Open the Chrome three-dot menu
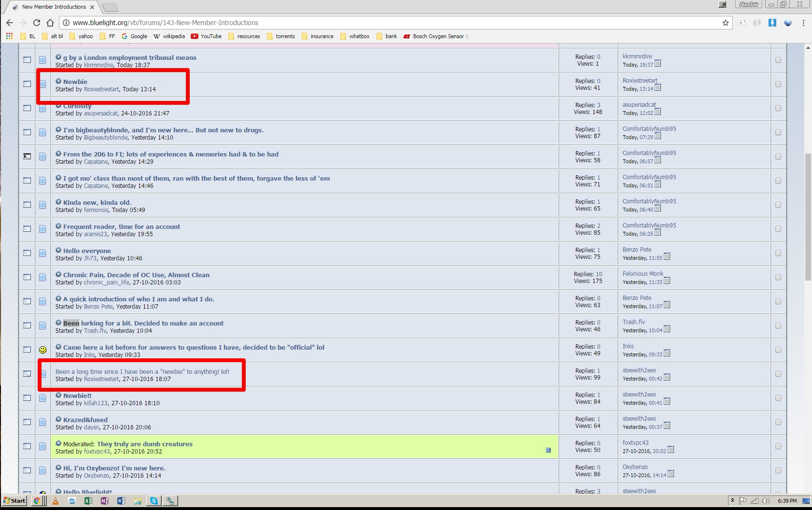 tap(803, 23)
